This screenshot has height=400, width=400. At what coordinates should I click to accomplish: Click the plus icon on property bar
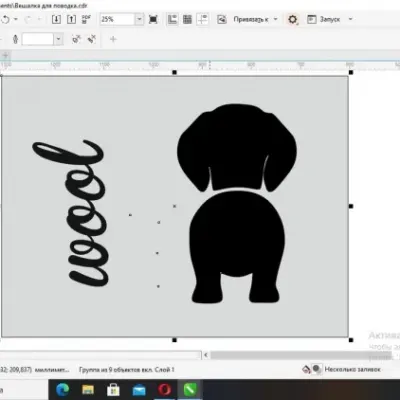(113, 39)
